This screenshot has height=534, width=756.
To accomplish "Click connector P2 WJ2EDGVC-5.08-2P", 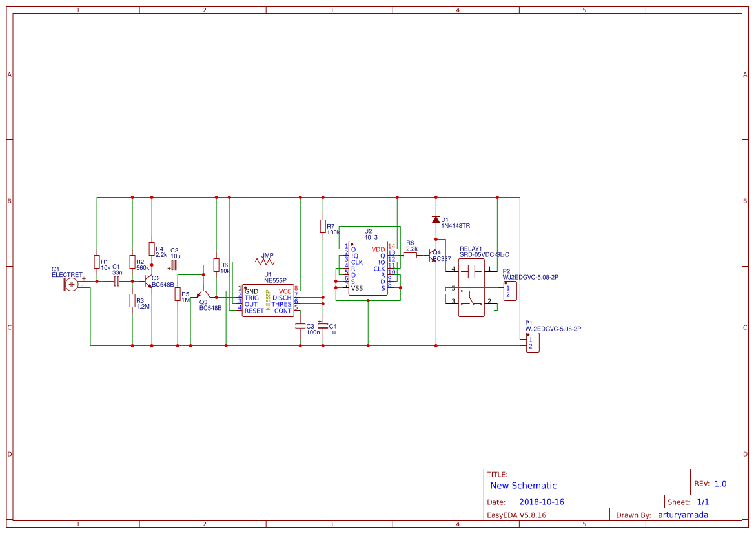I will [509, 291].
